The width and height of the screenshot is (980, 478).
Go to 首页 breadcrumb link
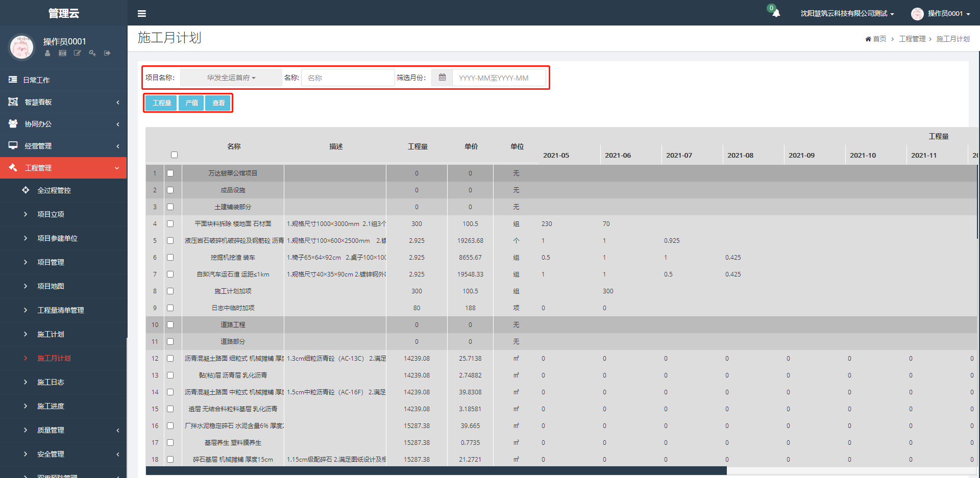tap(879, 39)
